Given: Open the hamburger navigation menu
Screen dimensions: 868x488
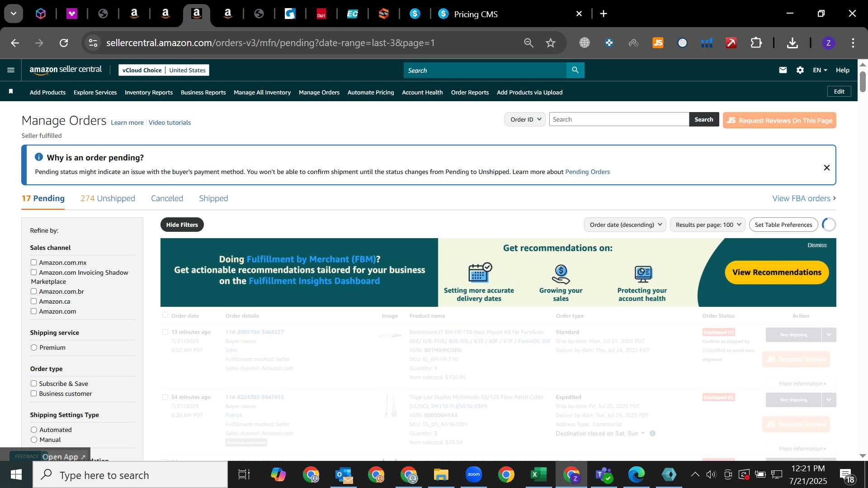Looking at the screenshot, I should pos(11,70).
